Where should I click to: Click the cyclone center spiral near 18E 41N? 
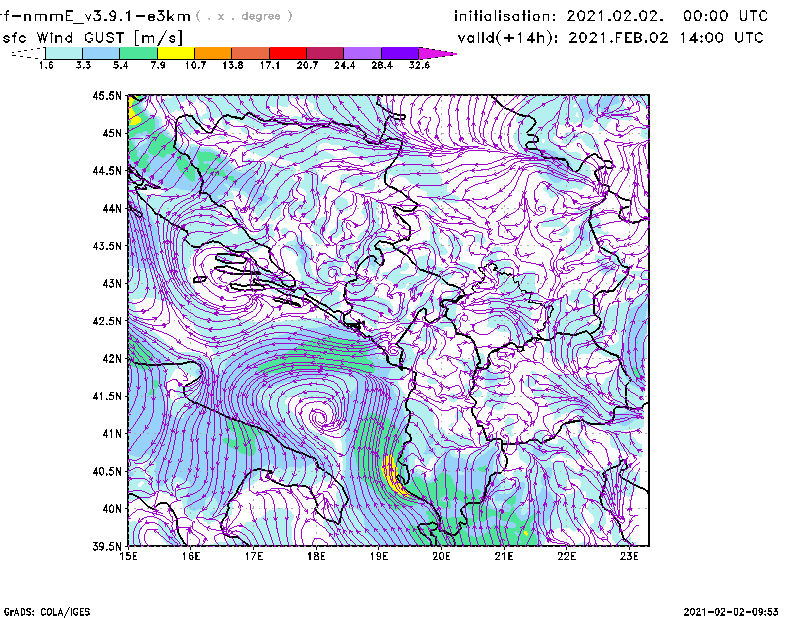pyautogui.click(x=320, y=417)
